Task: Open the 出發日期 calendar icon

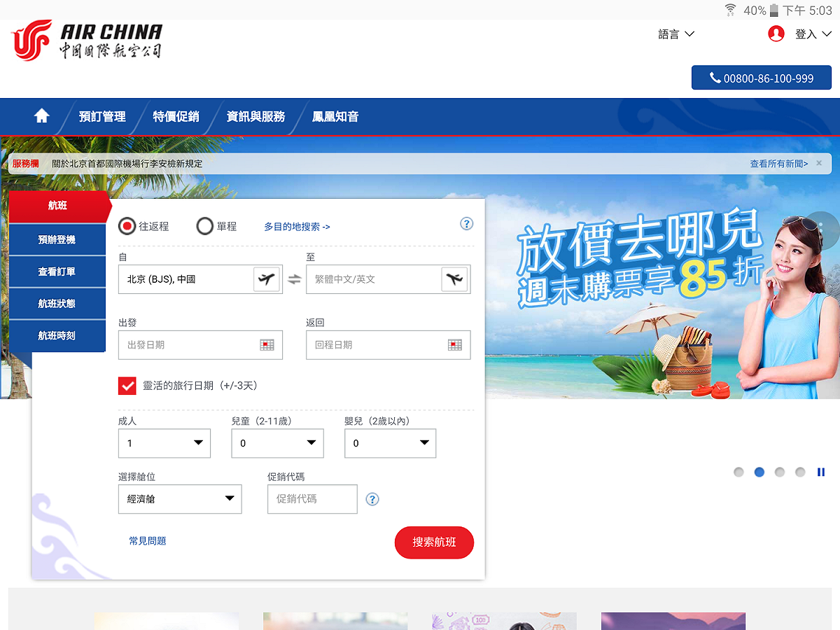Action: pyautogui.click(x=267, y=345)
